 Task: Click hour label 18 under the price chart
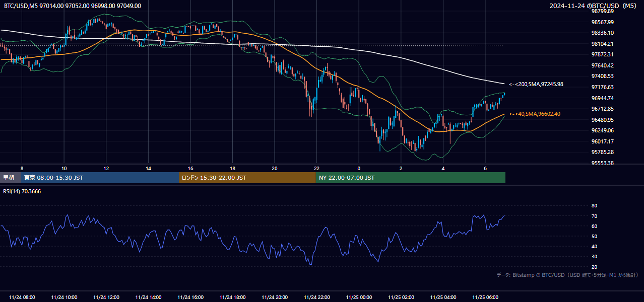click(x=232, y=168)
